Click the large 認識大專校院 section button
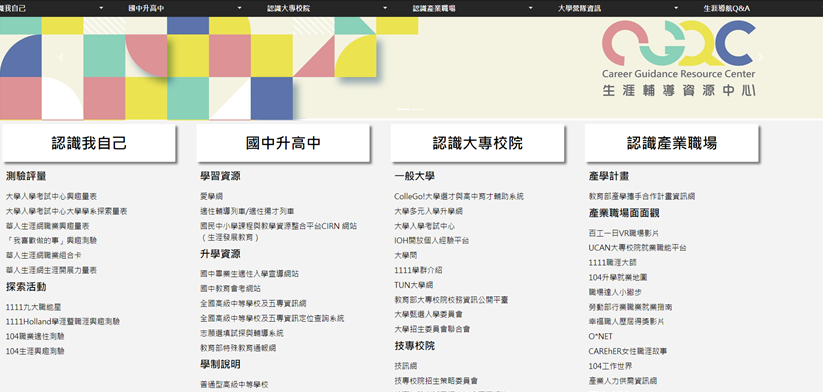This screenshot has width=823, height=392. [x=478, y=143]
